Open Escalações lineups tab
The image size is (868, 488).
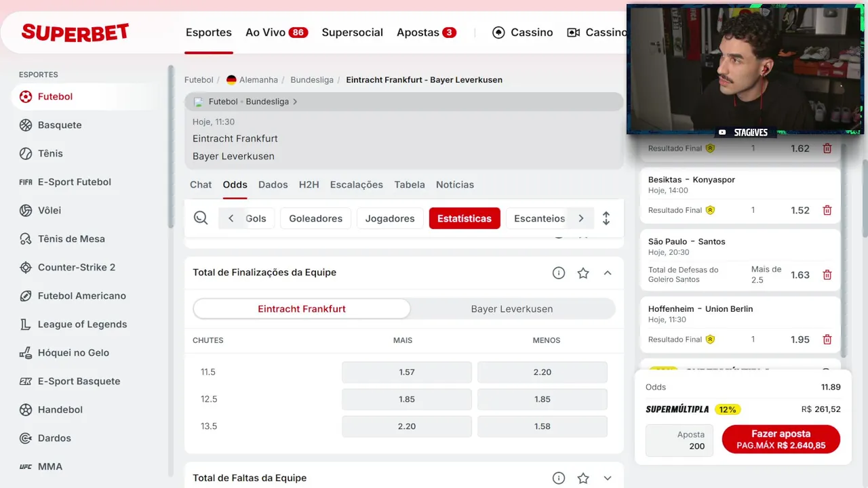[357, 184]
